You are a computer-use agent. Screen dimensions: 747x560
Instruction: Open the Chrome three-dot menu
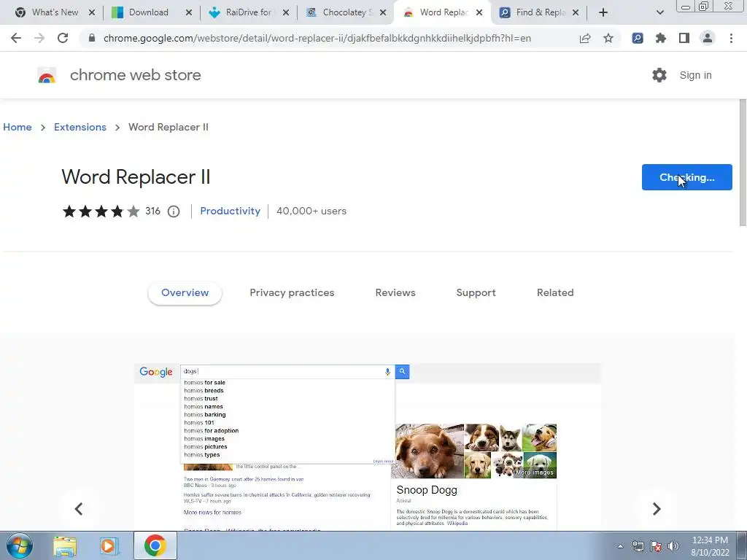point(731,38)
